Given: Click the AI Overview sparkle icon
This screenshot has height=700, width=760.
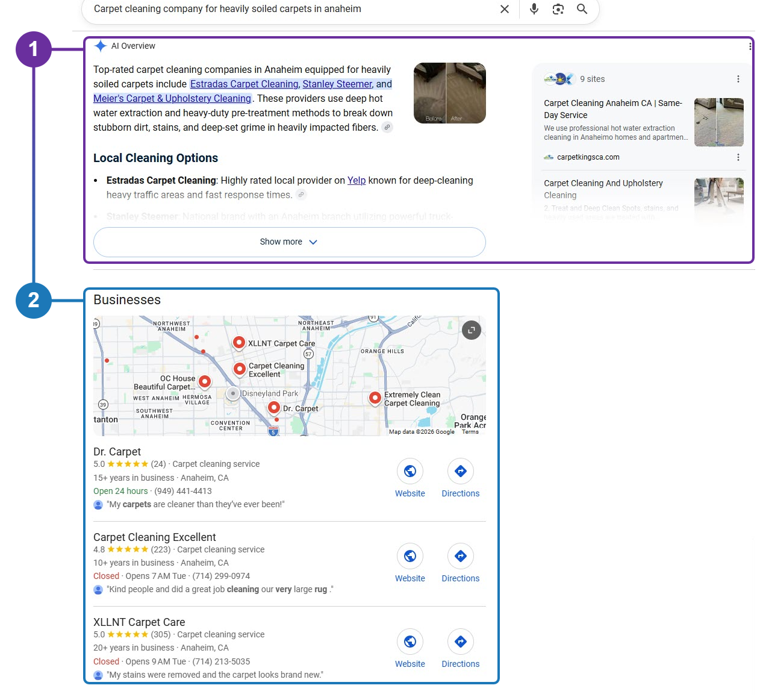Looking at the screenshot, I should pos(101,46).
